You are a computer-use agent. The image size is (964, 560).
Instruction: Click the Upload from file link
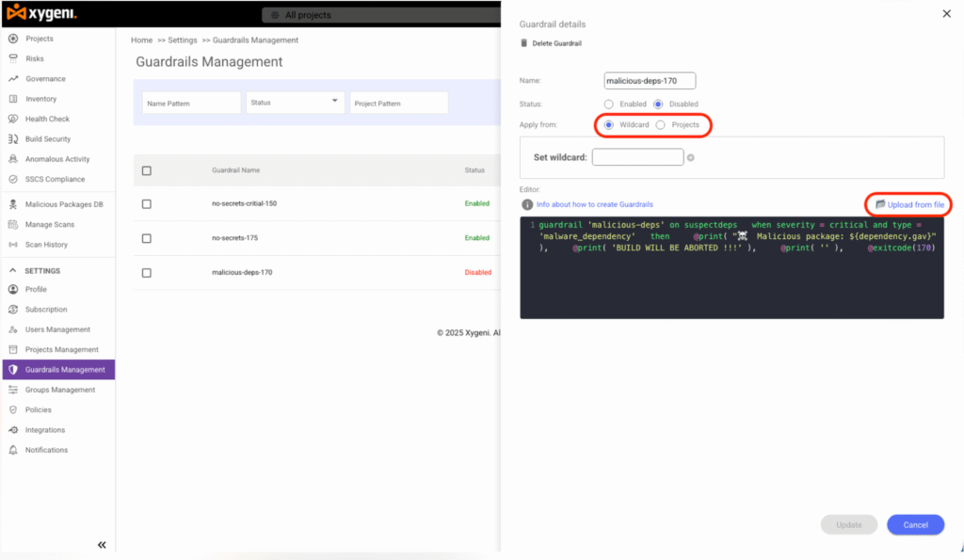[x=910, y=204]
